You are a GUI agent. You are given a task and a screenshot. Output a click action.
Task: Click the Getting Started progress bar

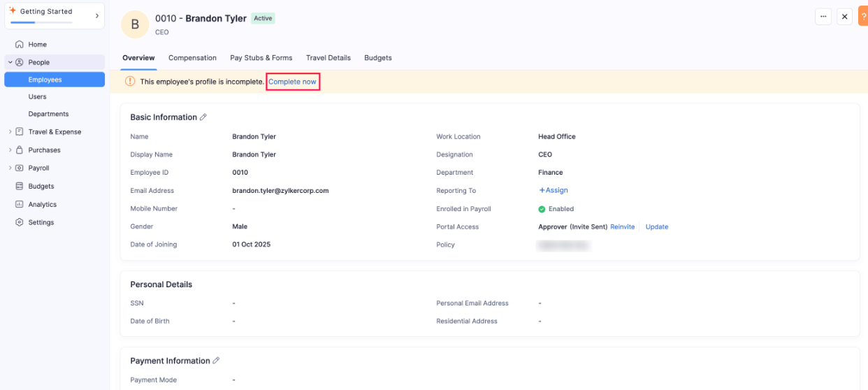click(41, 22)
